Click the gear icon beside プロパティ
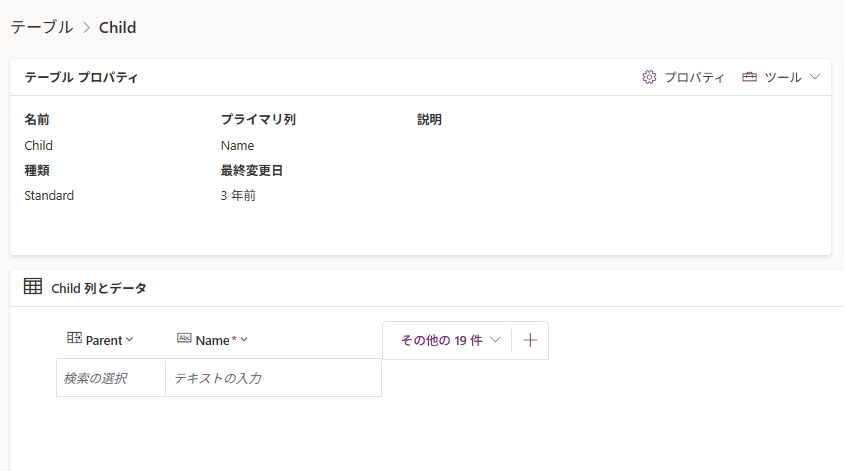Screen dimensions: 846x471 click(x=649, y=77)
